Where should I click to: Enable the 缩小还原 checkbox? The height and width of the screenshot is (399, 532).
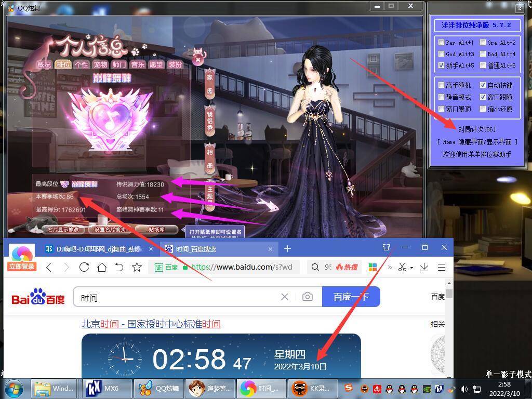[x=483, y=109]
